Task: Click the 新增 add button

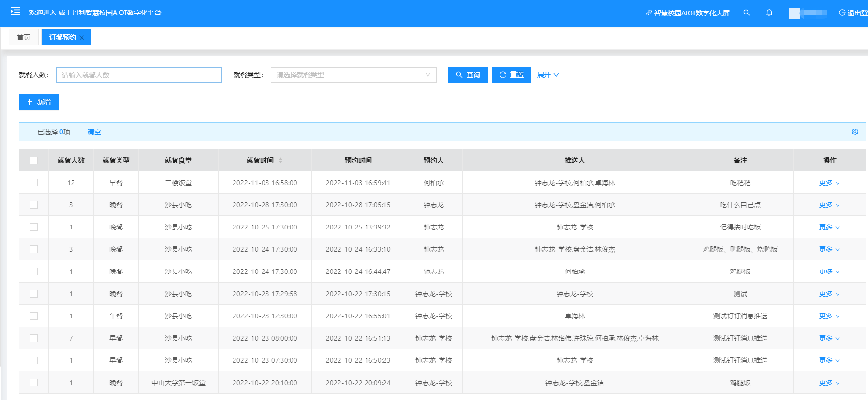Action: (39, 102)
